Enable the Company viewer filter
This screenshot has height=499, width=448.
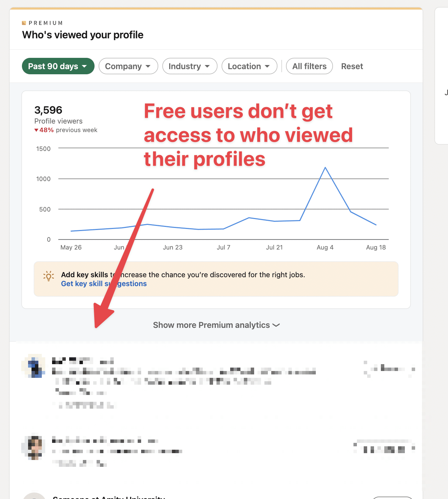click(x=128, y=66)
